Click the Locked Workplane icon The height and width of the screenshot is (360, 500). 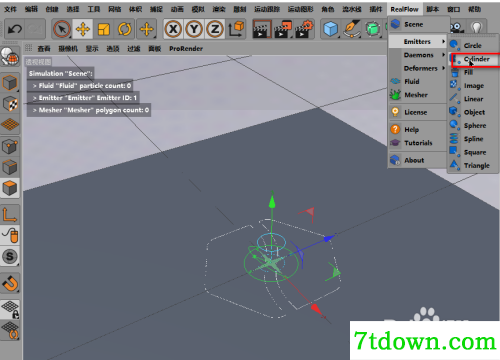coord(10,309)
